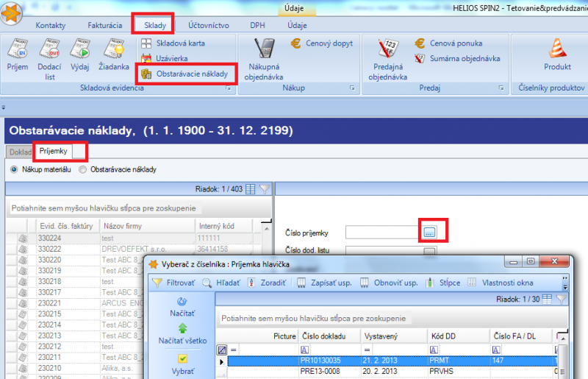Sort by Kód DD column header
This screenshot has height=379, width=588.
point(459,336)
